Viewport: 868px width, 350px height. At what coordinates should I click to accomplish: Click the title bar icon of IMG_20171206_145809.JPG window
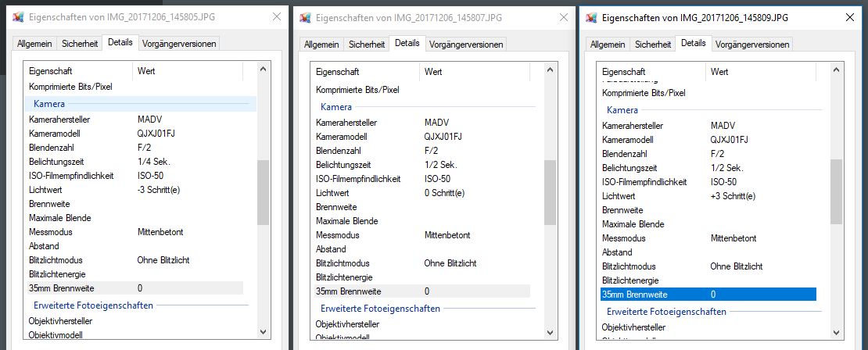tap(592, 17)
